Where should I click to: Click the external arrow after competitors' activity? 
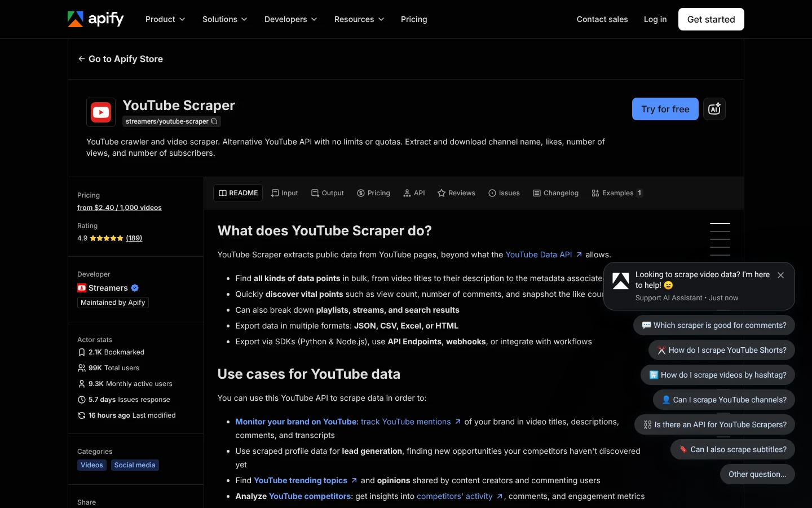pyautogui.click(x=500, y=496)
